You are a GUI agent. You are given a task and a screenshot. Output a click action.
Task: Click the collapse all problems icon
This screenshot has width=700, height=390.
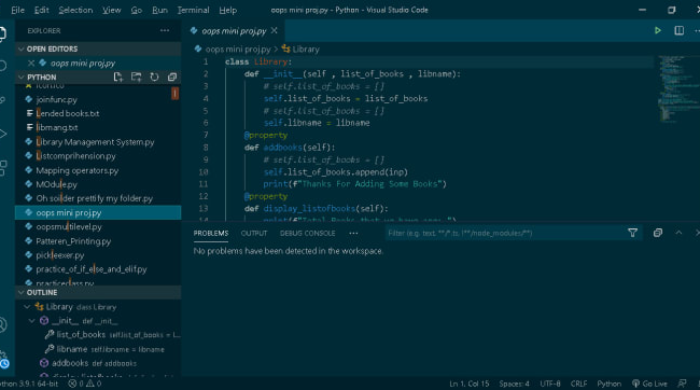click(657, 233)
